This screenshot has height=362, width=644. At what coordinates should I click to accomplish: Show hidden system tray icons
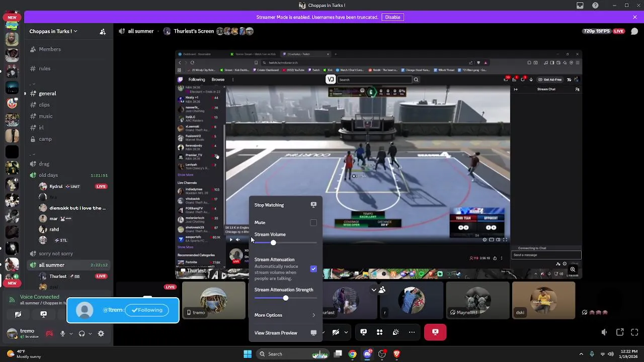pos(581,354)
